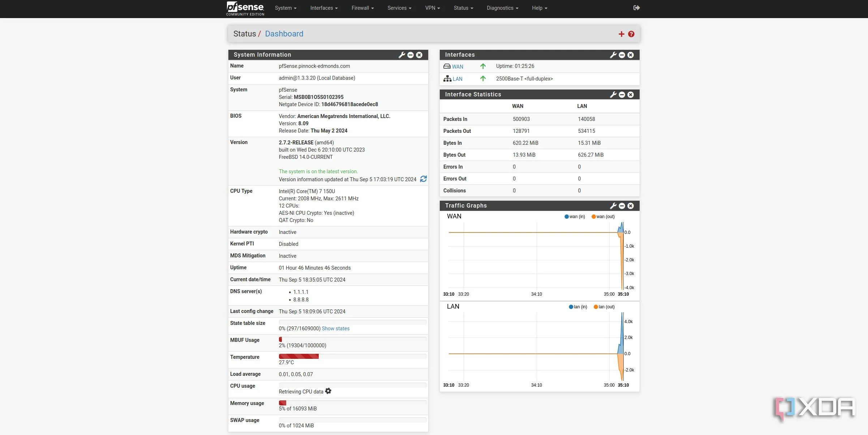Click the pfSense logo
Viewport: 868px width, 435px height.
tap(245, 9)
